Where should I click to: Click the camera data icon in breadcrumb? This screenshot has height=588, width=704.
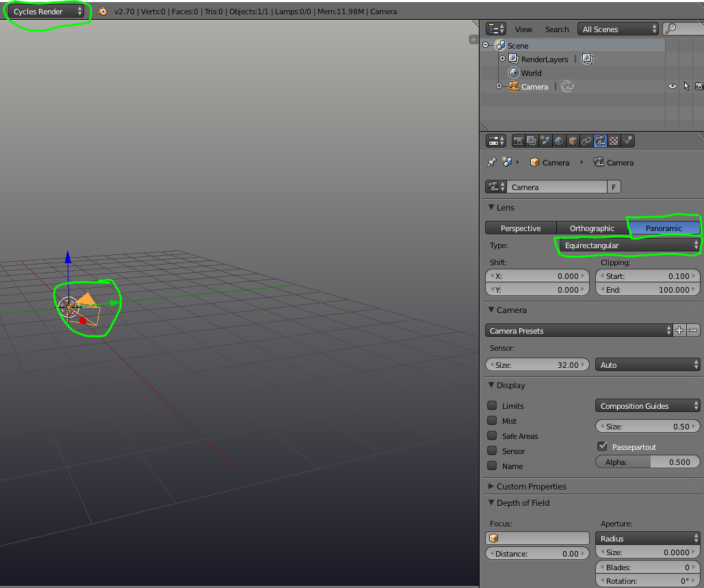[599, 162]
